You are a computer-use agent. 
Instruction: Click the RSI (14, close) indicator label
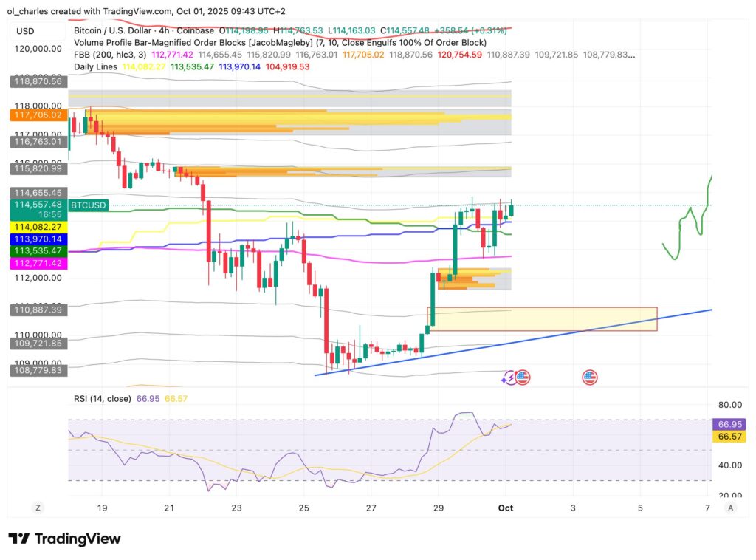click(103, 397)
